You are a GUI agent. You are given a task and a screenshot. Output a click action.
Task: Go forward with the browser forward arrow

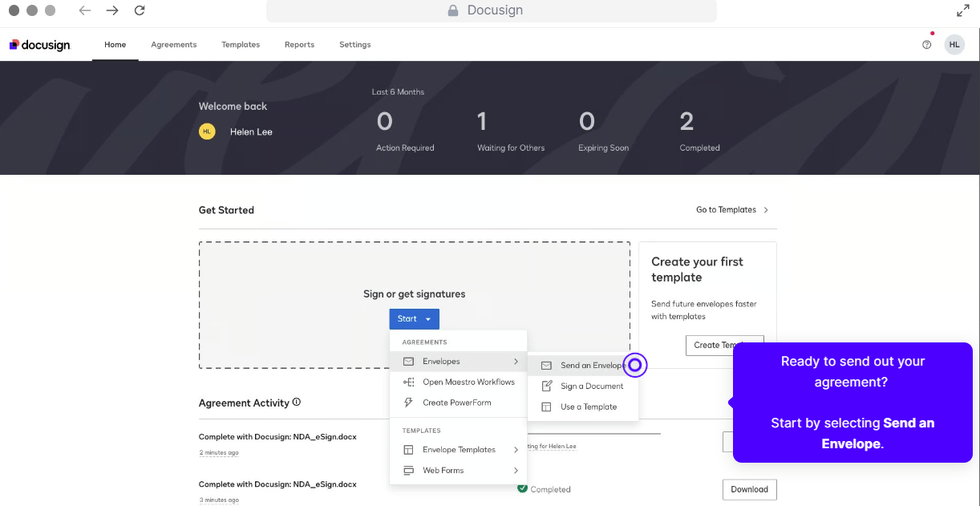pos(112,10)
